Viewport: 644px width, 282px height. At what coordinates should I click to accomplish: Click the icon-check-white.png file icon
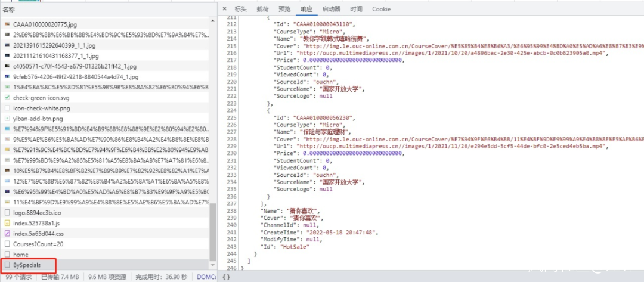tap(7, 108)
